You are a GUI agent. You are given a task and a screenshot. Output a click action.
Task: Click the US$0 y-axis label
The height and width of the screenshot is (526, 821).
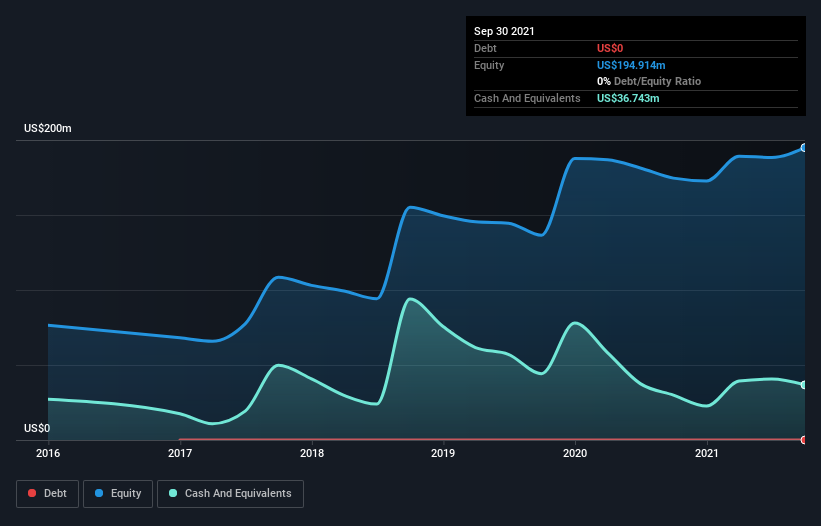(x=37, y=428)
